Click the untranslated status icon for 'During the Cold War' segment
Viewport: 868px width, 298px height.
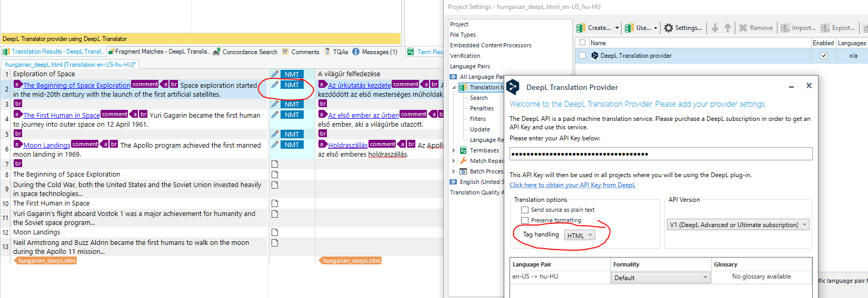[275, 185]
